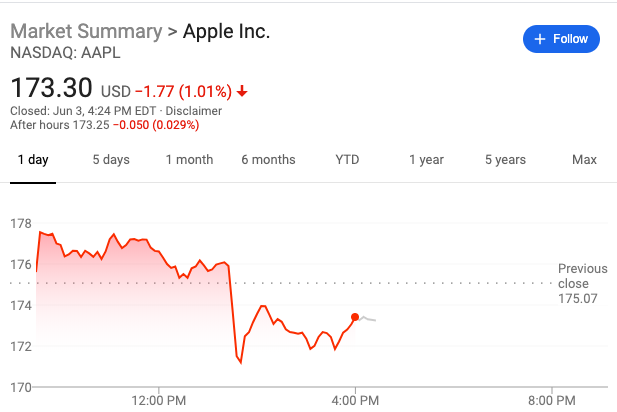
Task: Switch to the 1 month tab
Action: 189,160
